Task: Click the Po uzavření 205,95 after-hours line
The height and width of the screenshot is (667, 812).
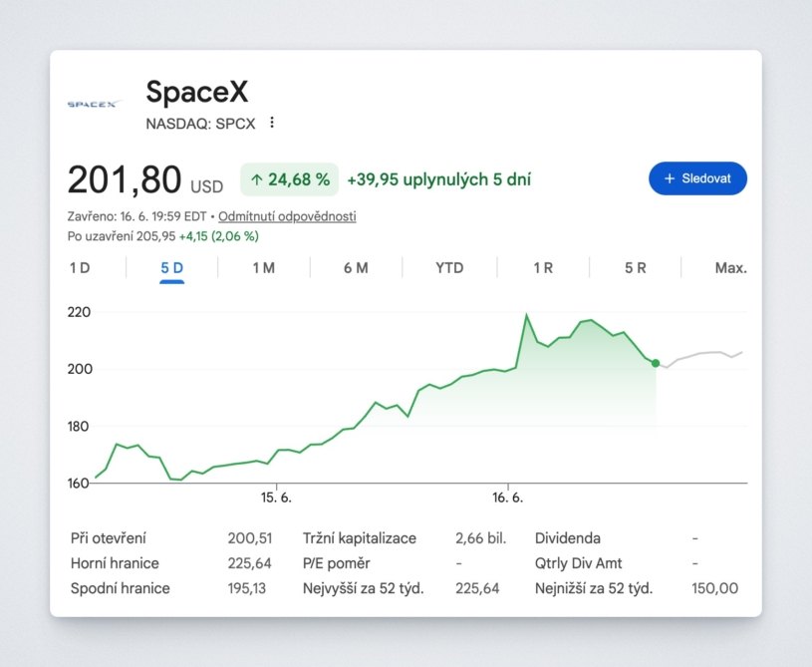Action: click(163, 236)
